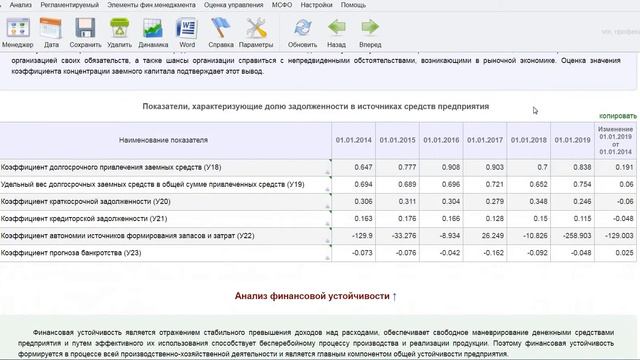Click value 0.191 in the change column
The height and width of the screenshot is (360, 640).
coord(624,167)
